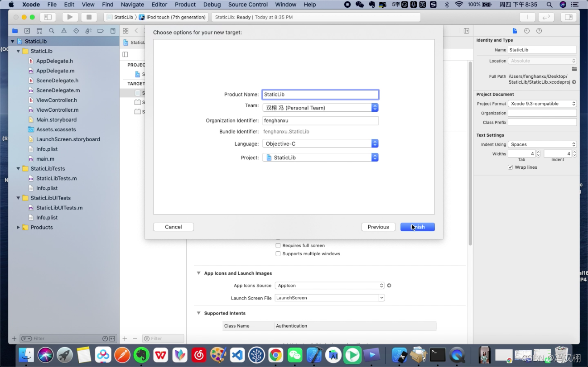Toggle the Wrap lines checkbox
The height and width of the screenshot is (367, 588).
pyautogui.click(x=511, y=167)
